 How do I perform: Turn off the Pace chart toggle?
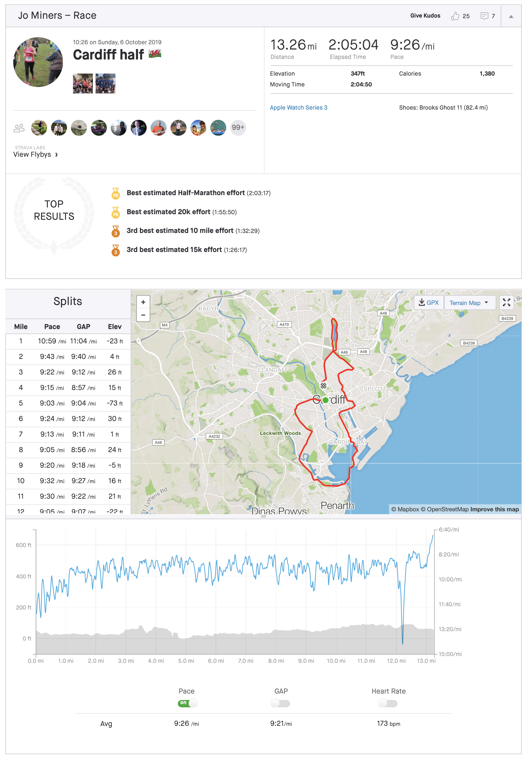[x=187, y=703]
